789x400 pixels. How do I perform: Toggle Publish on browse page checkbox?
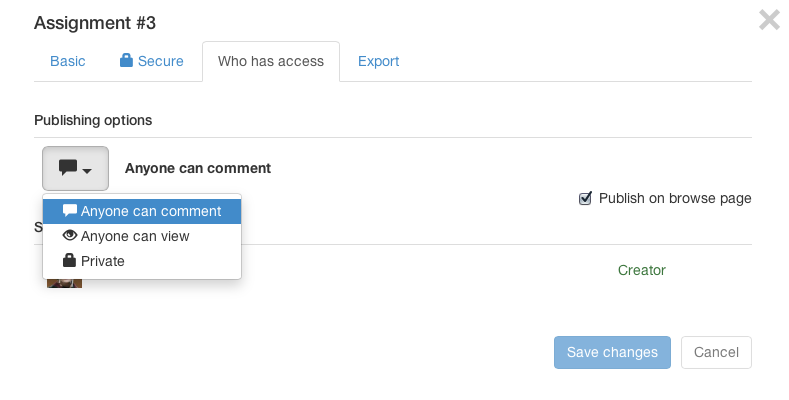tap(585, 198)
